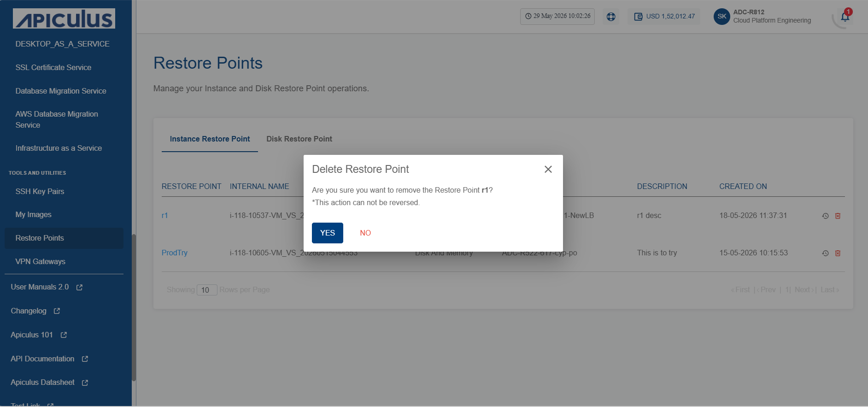Click the 'This is to try' description cell
The width and height of the screenshot is (868, 407).
pyautogui.click(x=657, y=253)
